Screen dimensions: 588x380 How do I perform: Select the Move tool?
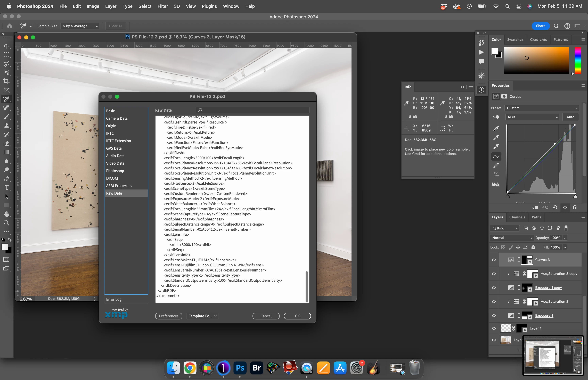(6, 46)
